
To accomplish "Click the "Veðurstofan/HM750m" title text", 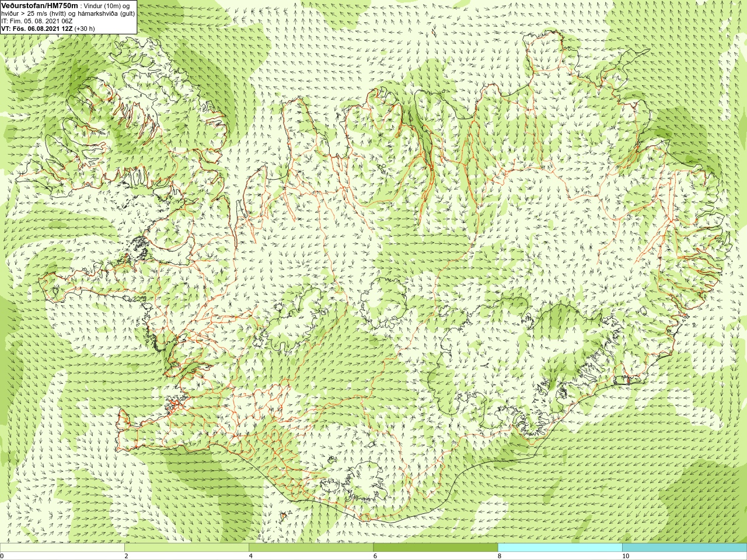I will pyautogui.click(x=40, y=5).
